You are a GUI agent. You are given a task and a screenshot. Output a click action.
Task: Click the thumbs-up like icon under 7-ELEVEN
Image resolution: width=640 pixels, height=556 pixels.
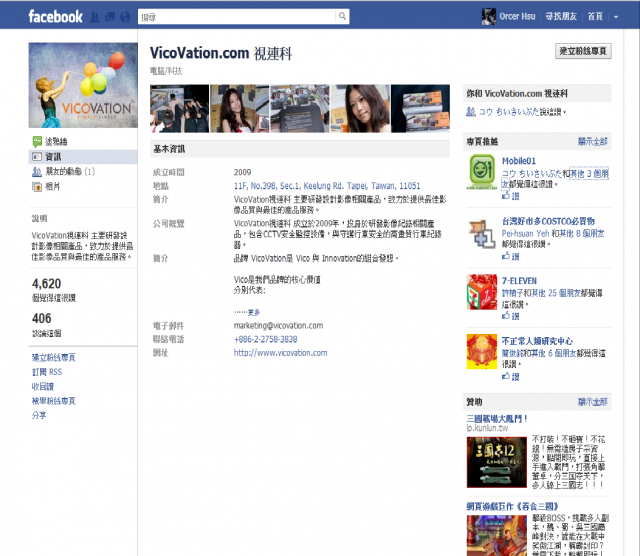tap(506, 315)
